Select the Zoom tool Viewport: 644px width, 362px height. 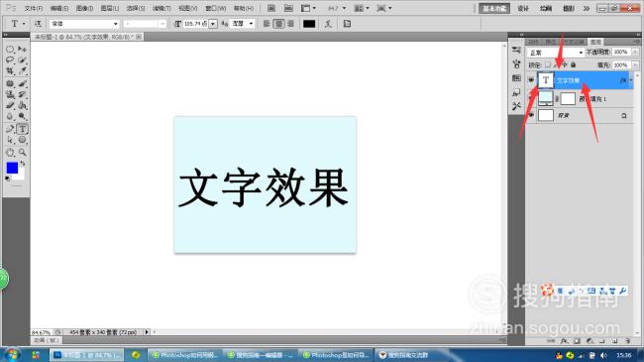tap(22, 153)
